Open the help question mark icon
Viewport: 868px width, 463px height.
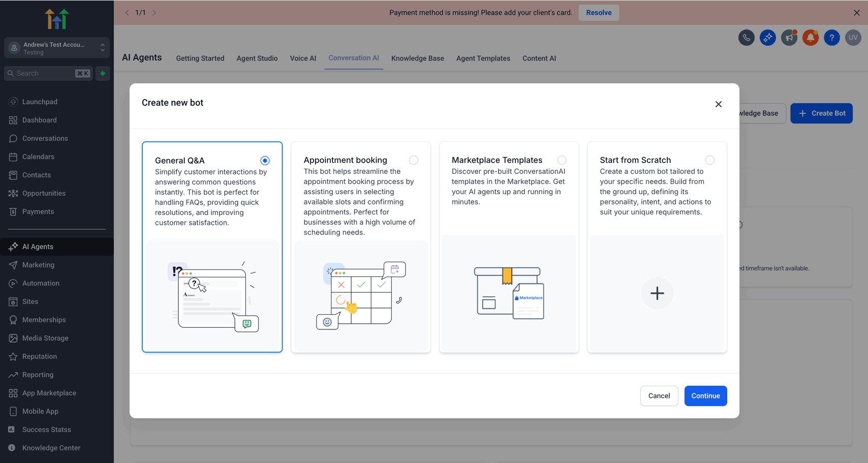tap(831, 38)
